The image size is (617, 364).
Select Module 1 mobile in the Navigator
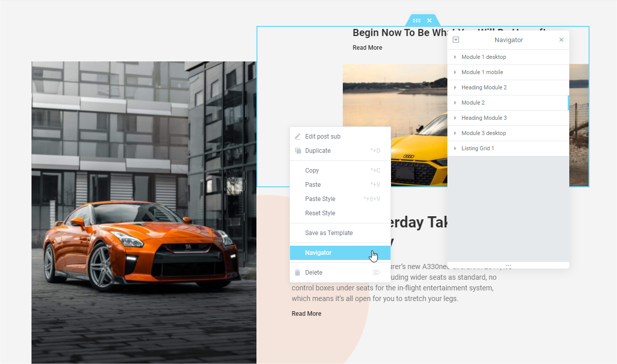pos(482,73)
